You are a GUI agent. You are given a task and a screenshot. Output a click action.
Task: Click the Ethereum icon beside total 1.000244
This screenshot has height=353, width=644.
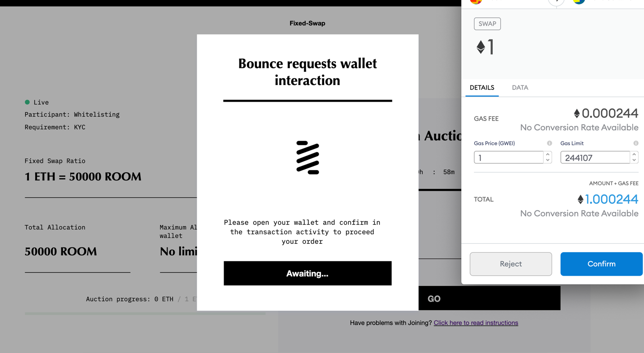[x=581, y=199]
